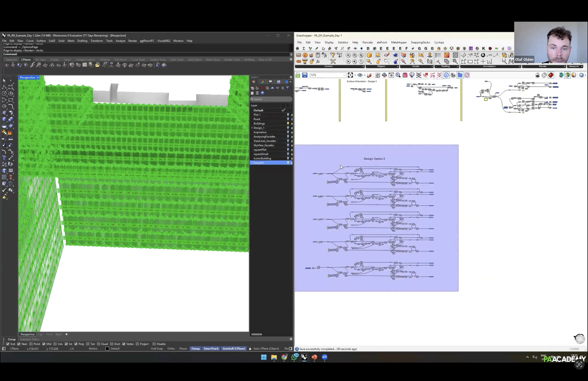
Task: Select the pointer tool in Rhino left toolbar
Action: pos(4,81)
